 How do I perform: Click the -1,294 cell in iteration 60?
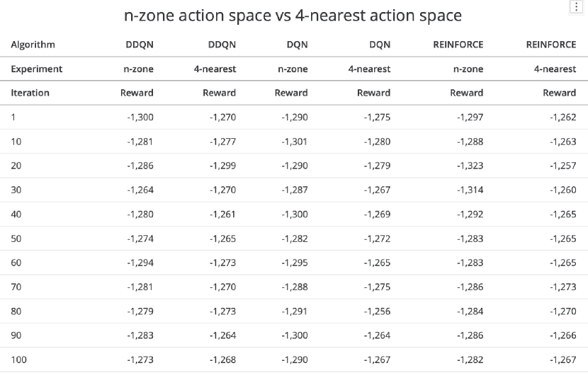click(x=140, y=263)
